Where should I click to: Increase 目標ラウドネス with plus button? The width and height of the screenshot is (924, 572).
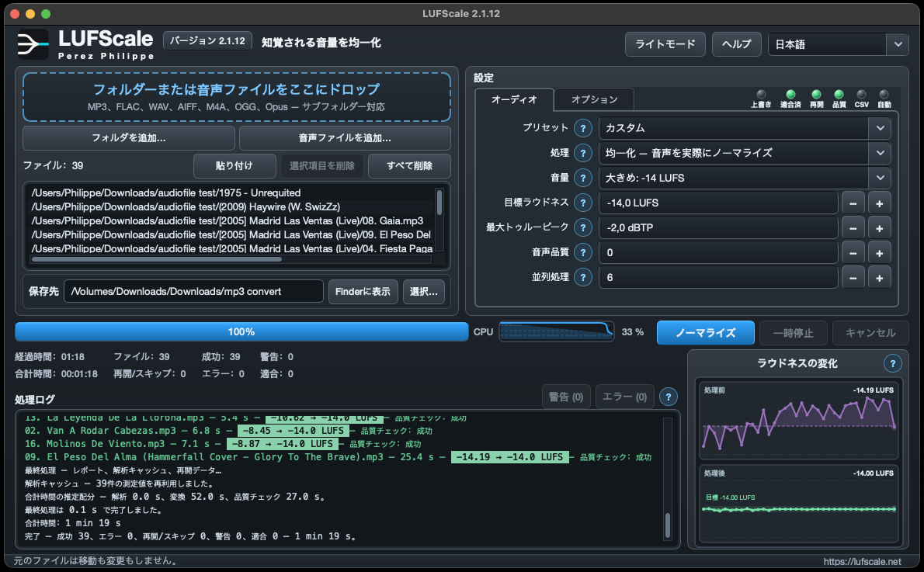click(879, 203)
